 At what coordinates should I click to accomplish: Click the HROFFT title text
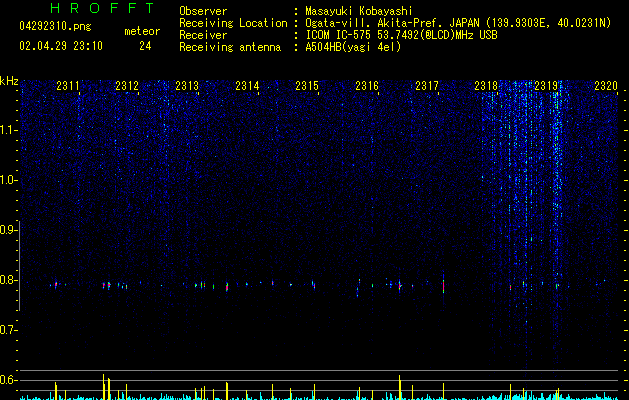coord(102,8)
